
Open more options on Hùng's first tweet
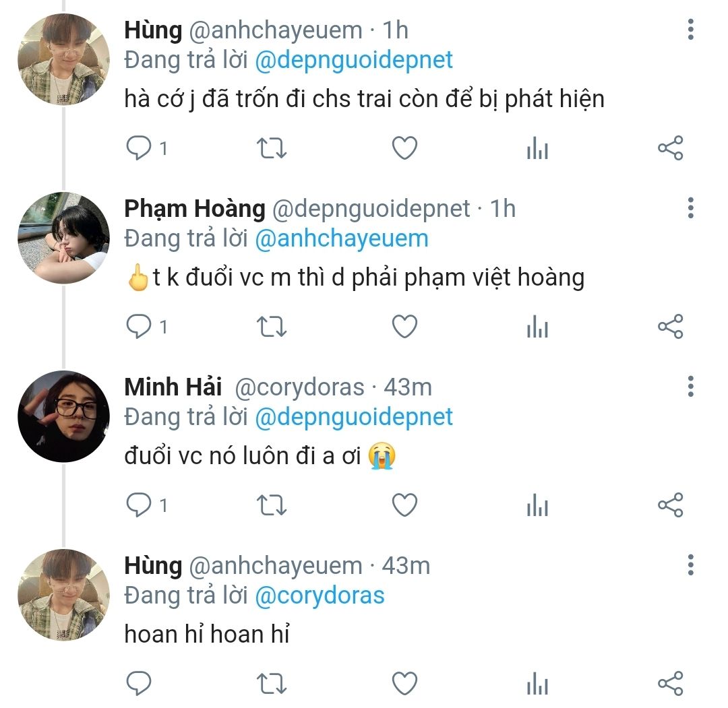click(x=690, y=30)
